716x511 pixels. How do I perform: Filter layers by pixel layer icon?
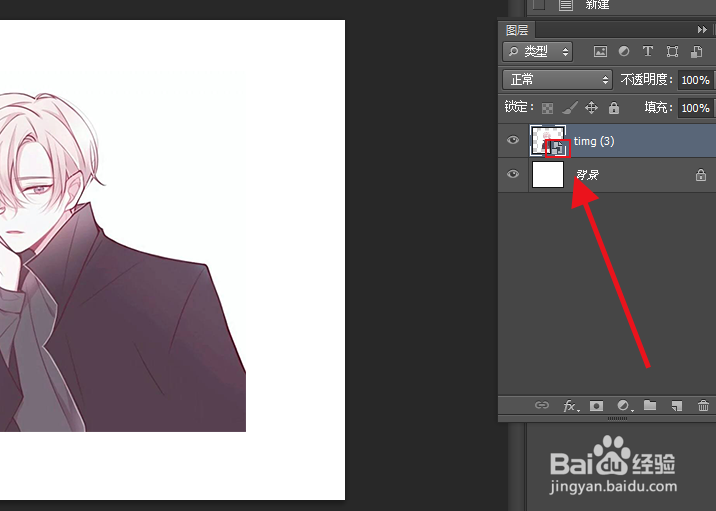(600, 52)
